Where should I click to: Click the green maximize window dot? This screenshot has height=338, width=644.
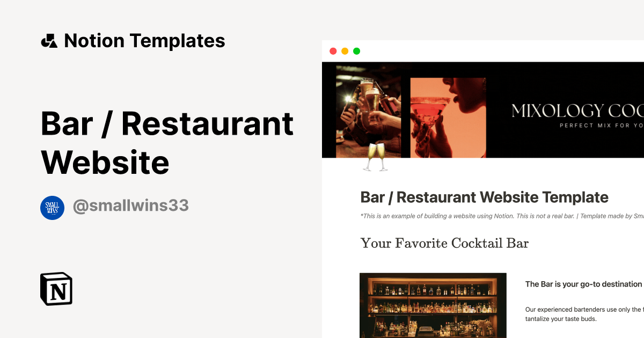point(356,51)
